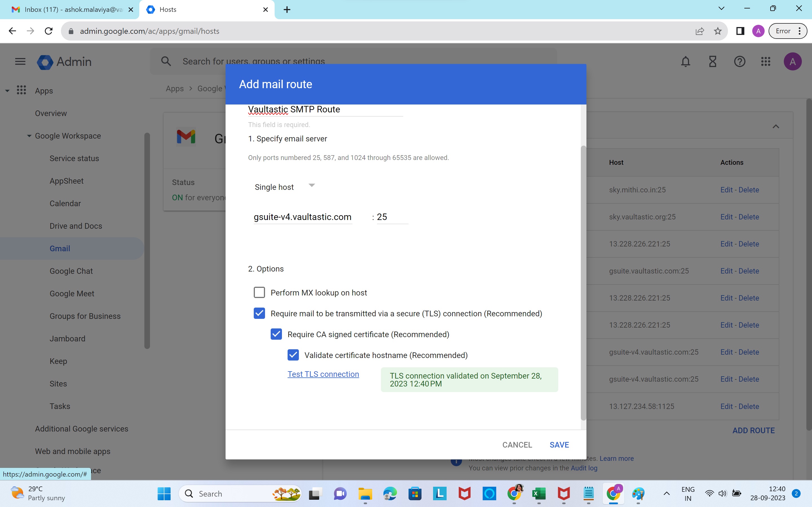
Task: Open the help question mark icon
Action: coord(740,62)
